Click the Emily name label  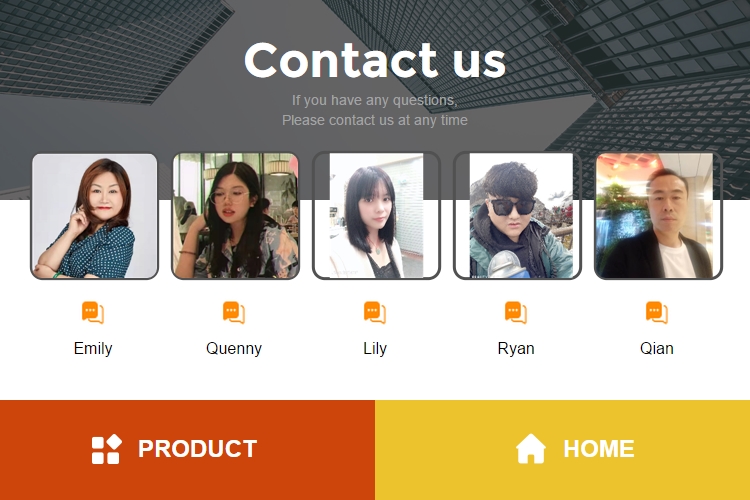click(93, 349)
